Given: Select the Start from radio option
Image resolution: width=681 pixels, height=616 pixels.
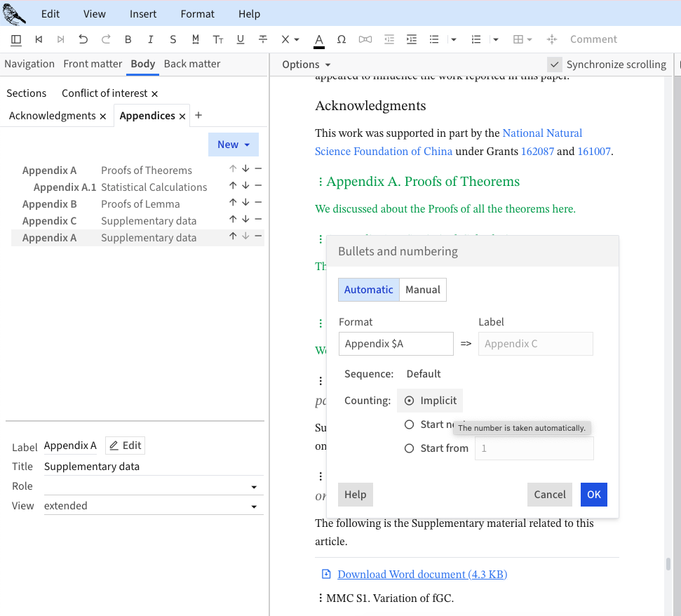Looking at the screenshot, I should [410, 448].
